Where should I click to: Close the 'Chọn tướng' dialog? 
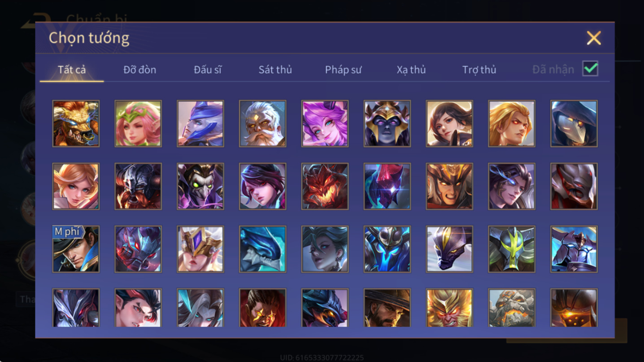[594, 38]
